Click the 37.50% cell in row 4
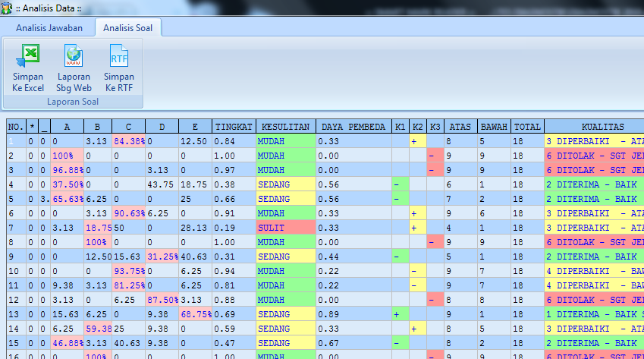 point(67,184)
